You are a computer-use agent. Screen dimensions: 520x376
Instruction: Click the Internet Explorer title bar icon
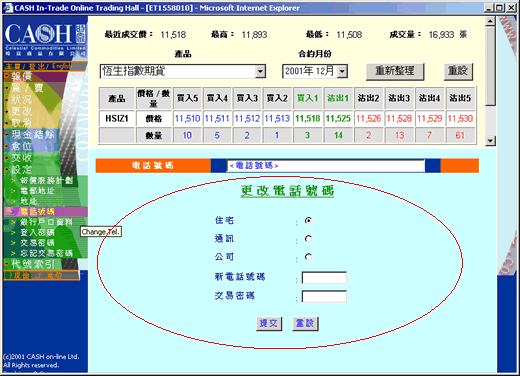click(x=8, y=8)
